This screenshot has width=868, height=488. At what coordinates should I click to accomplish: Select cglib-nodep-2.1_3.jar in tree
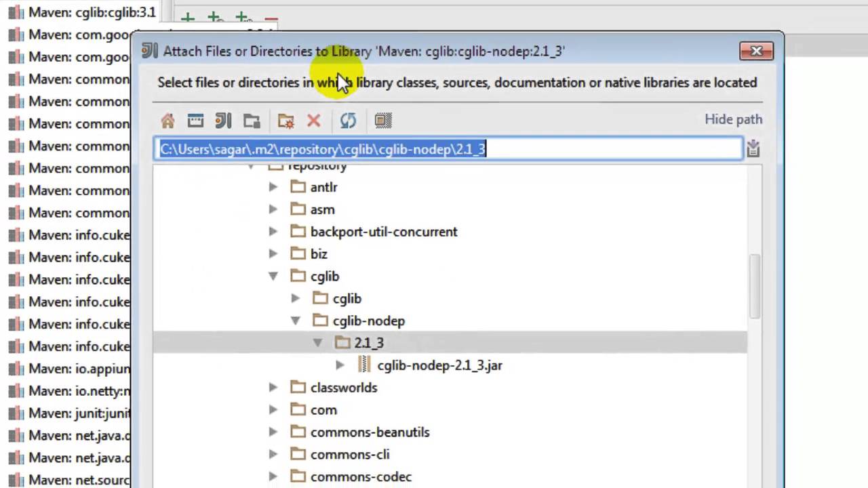point(439,365)
